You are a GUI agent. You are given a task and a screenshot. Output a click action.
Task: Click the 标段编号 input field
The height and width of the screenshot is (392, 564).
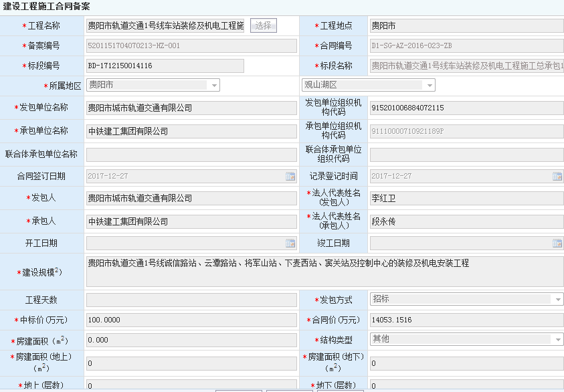click(x=165, y=66)
